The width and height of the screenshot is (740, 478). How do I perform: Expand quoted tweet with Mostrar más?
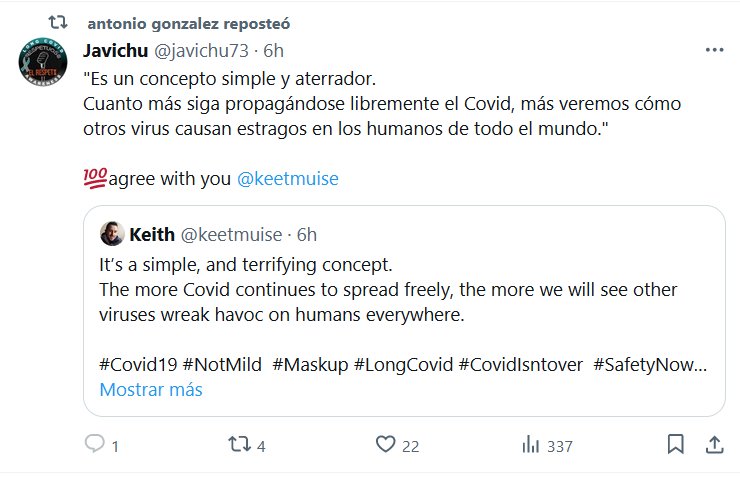150,389
